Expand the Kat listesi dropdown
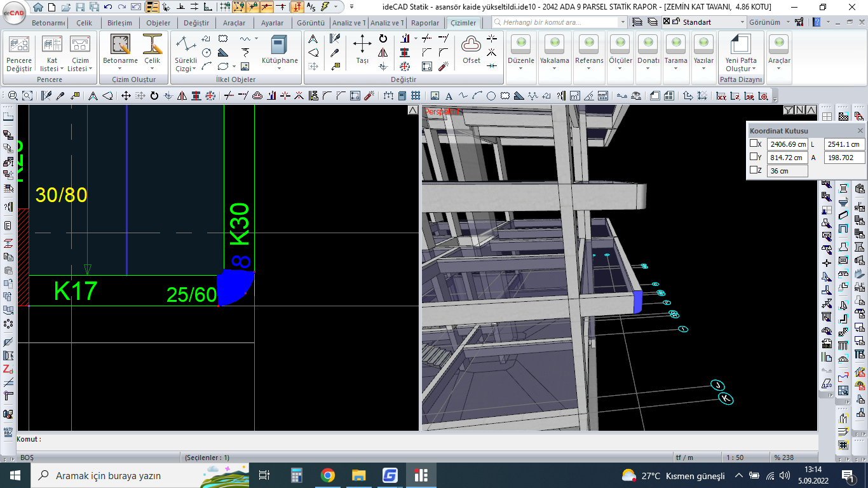Screen dimensions: 868x488 52,64
